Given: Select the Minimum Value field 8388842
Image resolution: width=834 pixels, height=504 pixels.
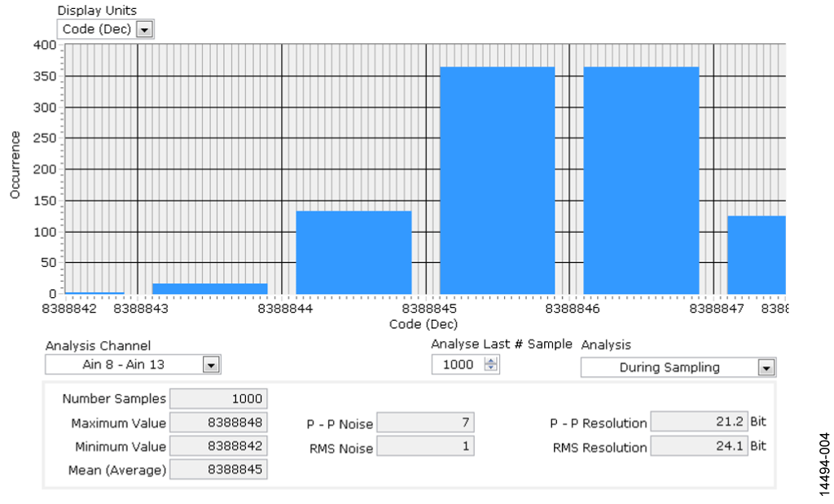Looking at the screenshot, I should click(x=218, y=446).
